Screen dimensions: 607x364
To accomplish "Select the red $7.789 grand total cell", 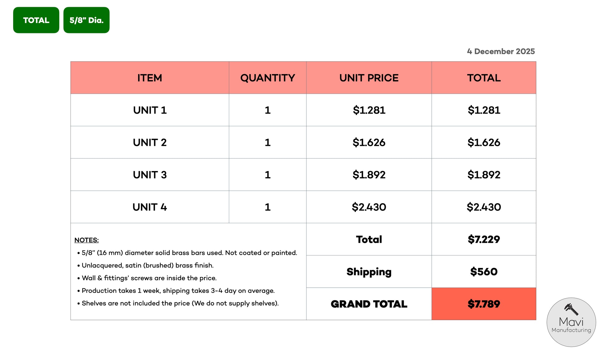I will (483, 304).
